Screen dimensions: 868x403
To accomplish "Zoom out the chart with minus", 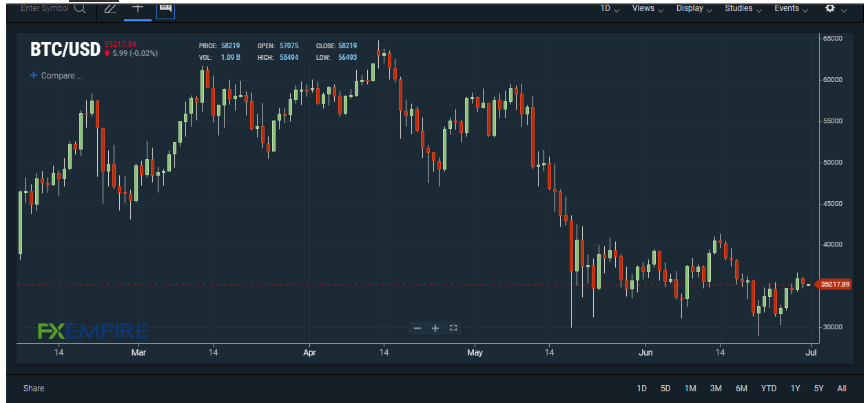I will 417,329.
